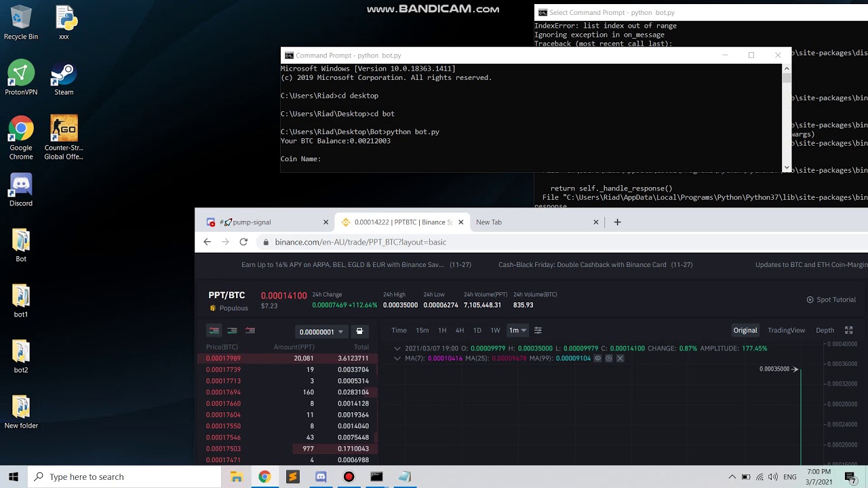Select the bot1 archive on desktop
The width and height of the screenshot is (868, 488).
point(21,301)
